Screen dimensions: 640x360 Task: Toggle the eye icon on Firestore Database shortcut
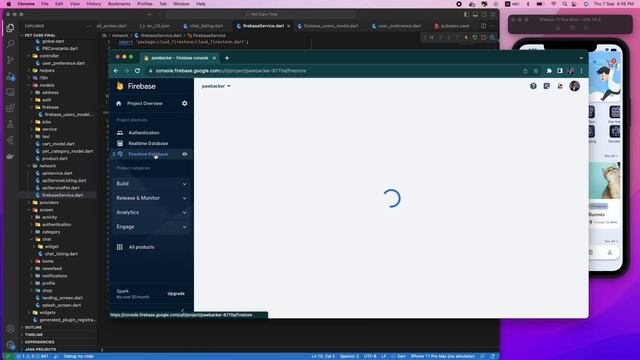pyautogui.click(x=184, y=154)
